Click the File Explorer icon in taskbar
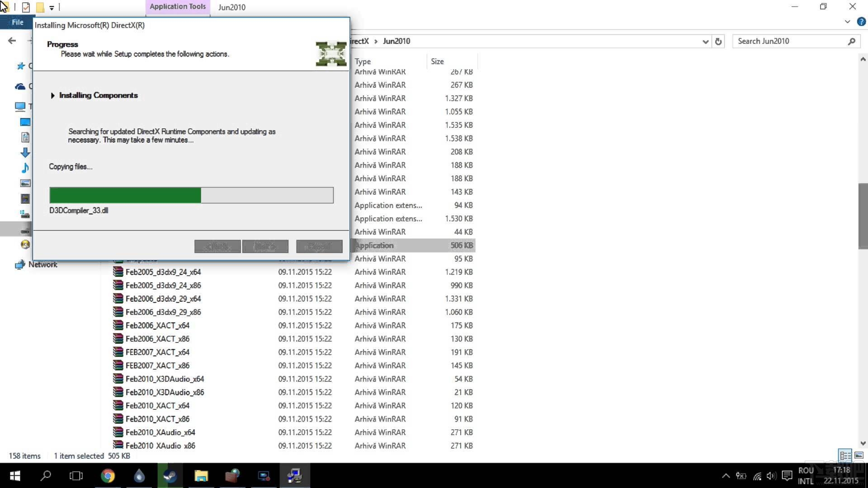 (202, 476)
